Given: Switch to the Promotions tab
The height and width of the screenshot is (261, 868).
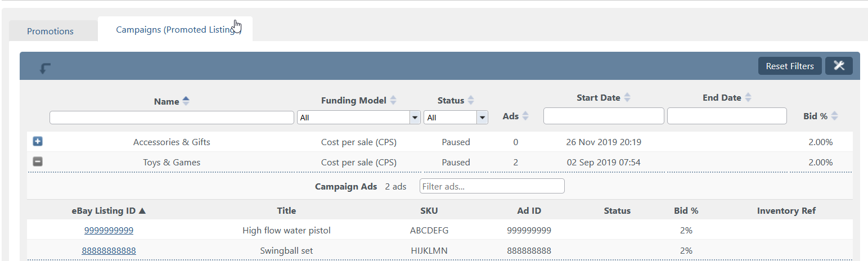Looking at the screenshot, I should click(50, 31).
